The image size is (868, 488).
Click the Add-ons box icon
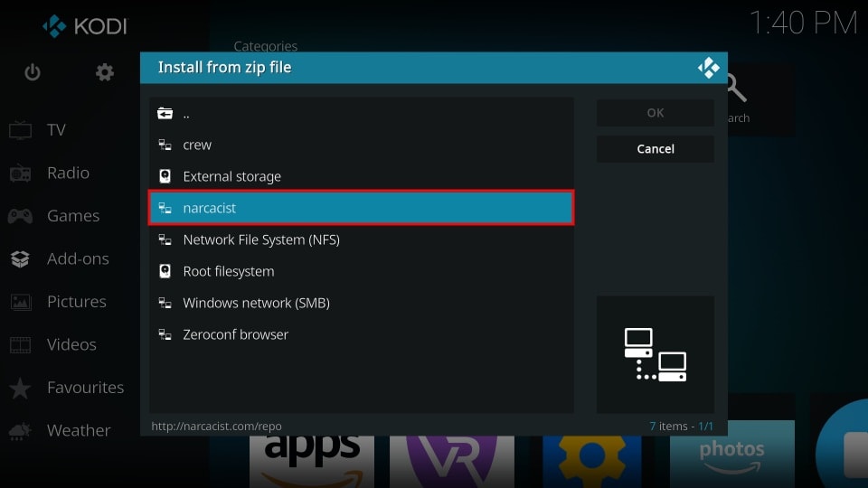coord(20,259)
